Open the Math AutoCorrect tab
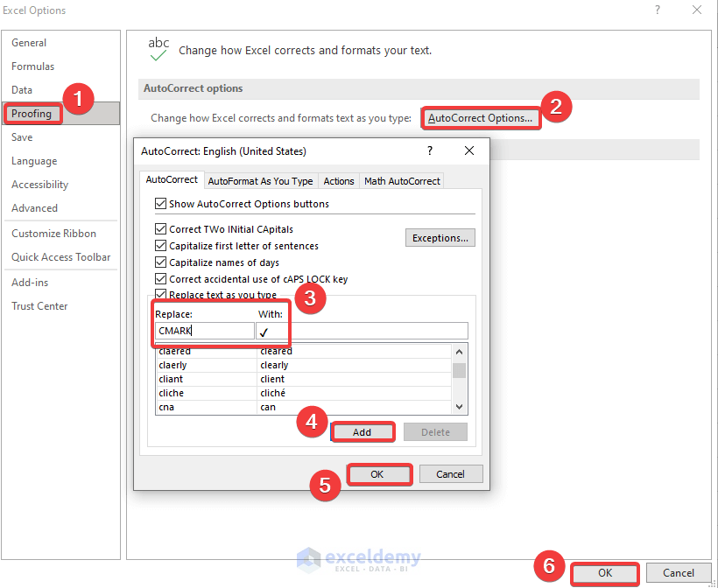Screen dimensions: 718x588 (x=402, y=181)
